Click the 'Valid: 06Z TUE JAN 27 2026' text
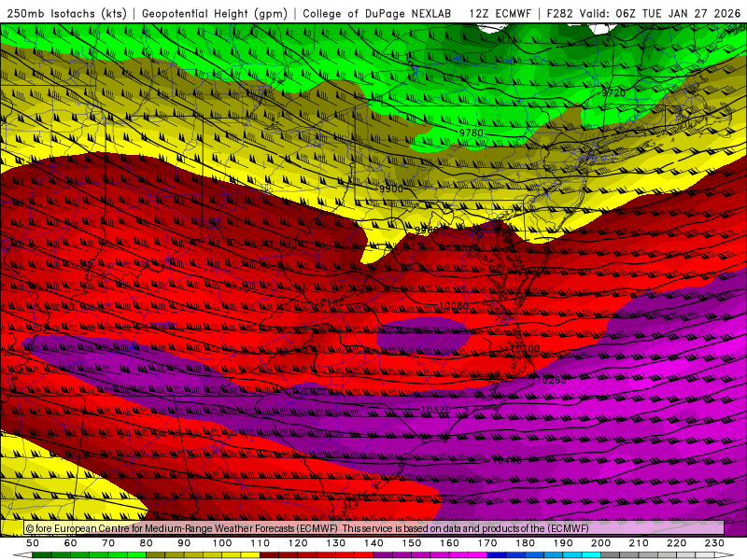Viewport: 747px width, 560px height. tap(663, 14)
